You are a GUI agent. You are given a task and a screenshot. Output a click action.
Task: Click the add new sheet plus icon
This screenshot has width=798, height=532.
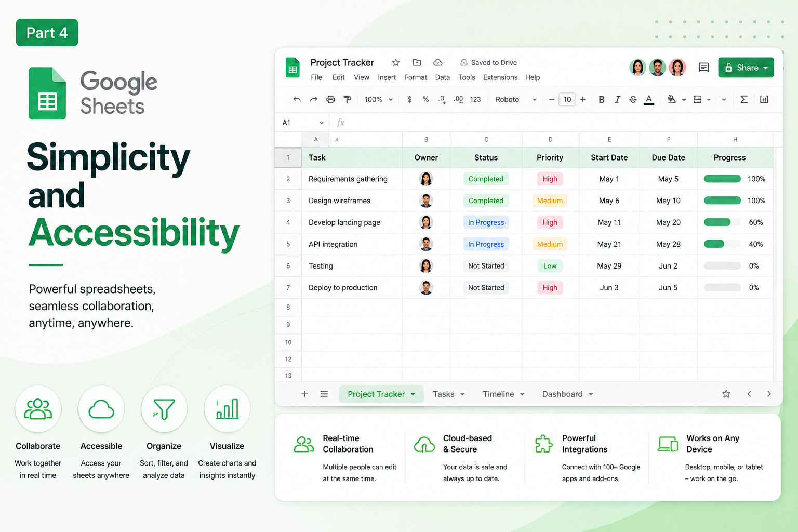click(x=304, y=394)
